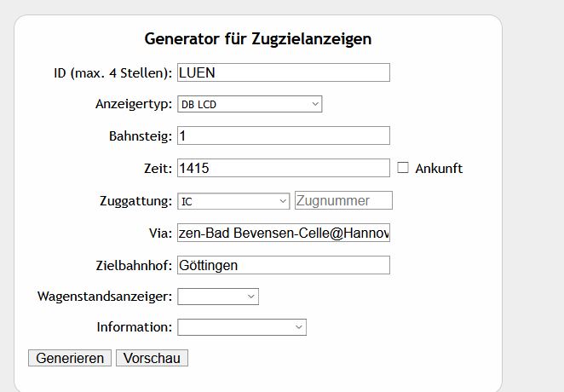Click the Zugnummer placeholder field
This screenshot has width=564, height=392.
[343, 201]
